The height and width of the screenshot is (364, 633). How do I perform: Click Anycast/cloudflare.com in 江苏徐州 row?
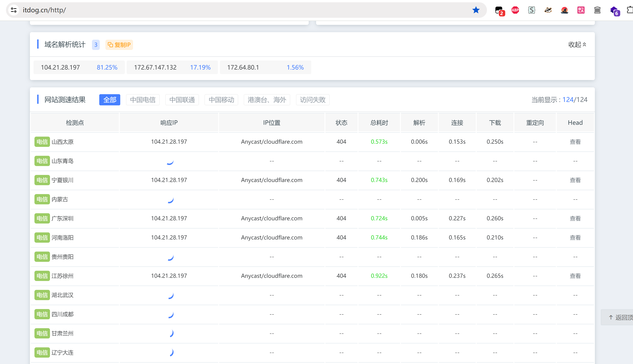pos(272,276)
